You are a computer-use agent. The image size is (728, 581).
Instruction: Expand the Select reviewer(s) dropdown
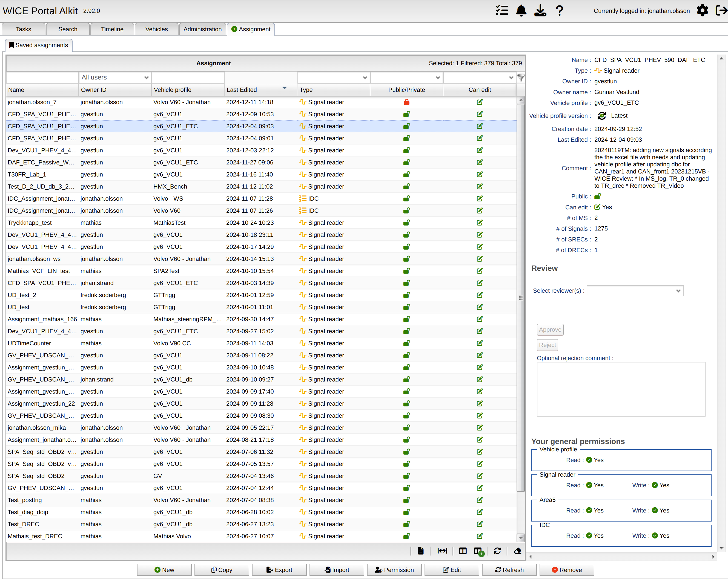click(635, 291)
